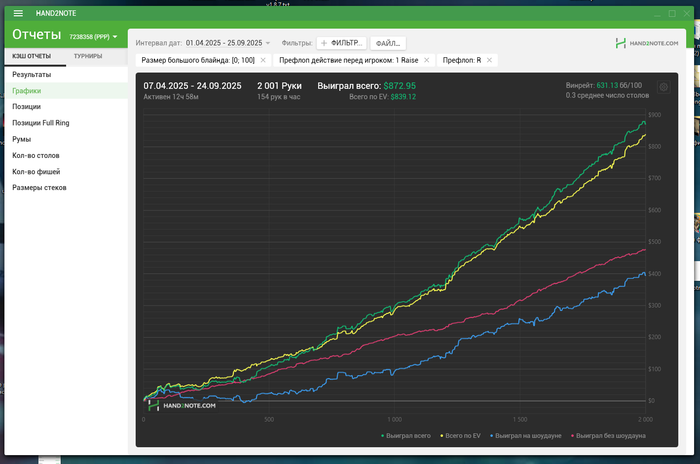Toggle the green Выиграл всего legend series
The width and height of the screenshot is (700, 464).
coord(406,435)
